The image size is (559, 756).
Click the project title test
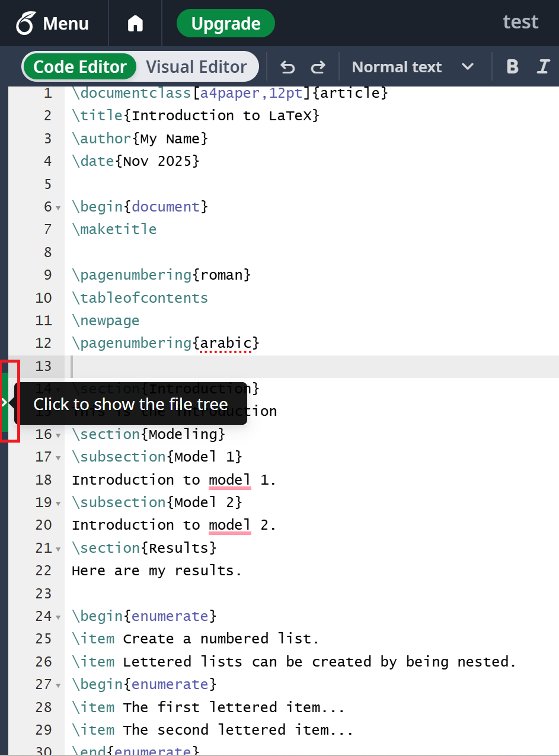pyautogui.click(x=520, y=22)
